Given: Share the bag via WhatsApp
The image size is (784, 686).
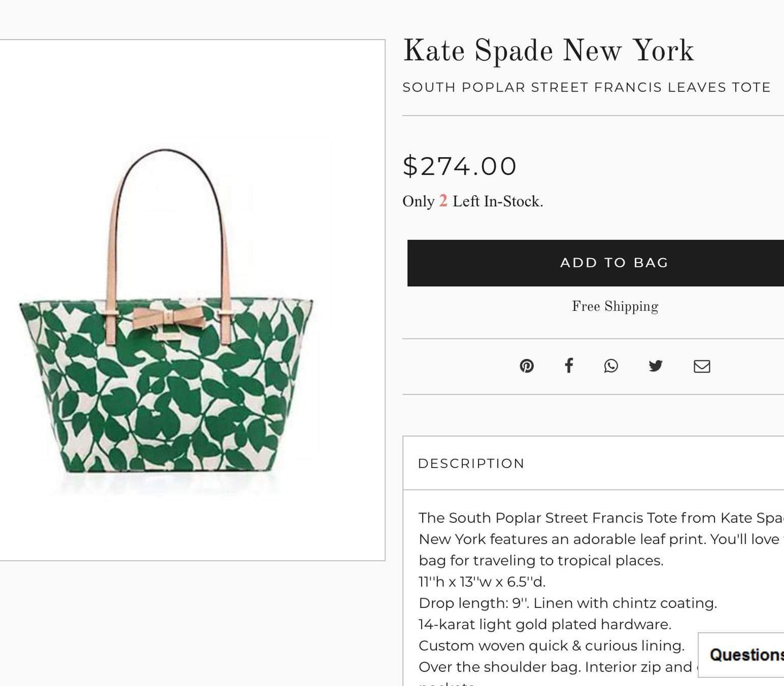Looking at the screenshot, I should [x=611, y=366].
